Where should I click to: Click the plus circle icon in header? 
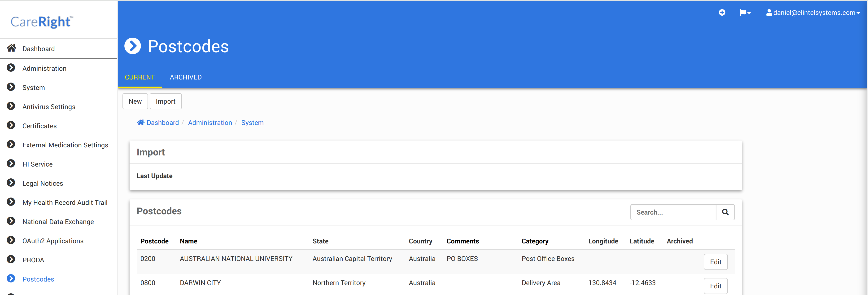coord(722,13)
